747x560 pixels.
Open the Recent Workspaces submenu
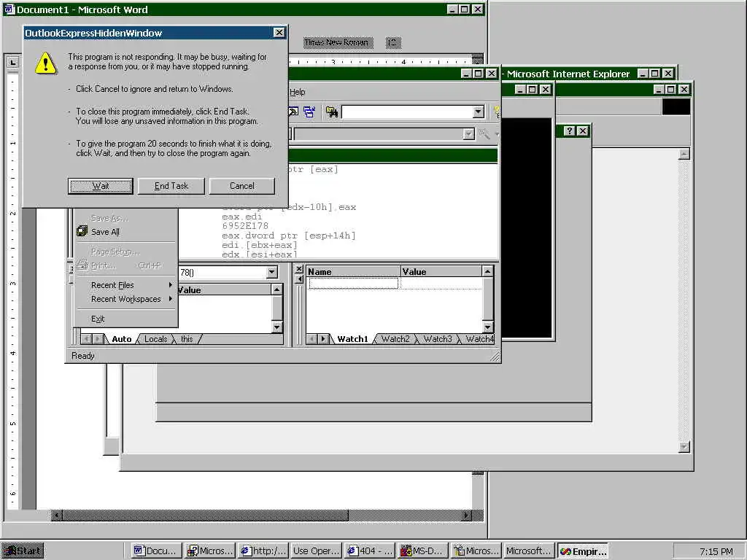point(126,299)
